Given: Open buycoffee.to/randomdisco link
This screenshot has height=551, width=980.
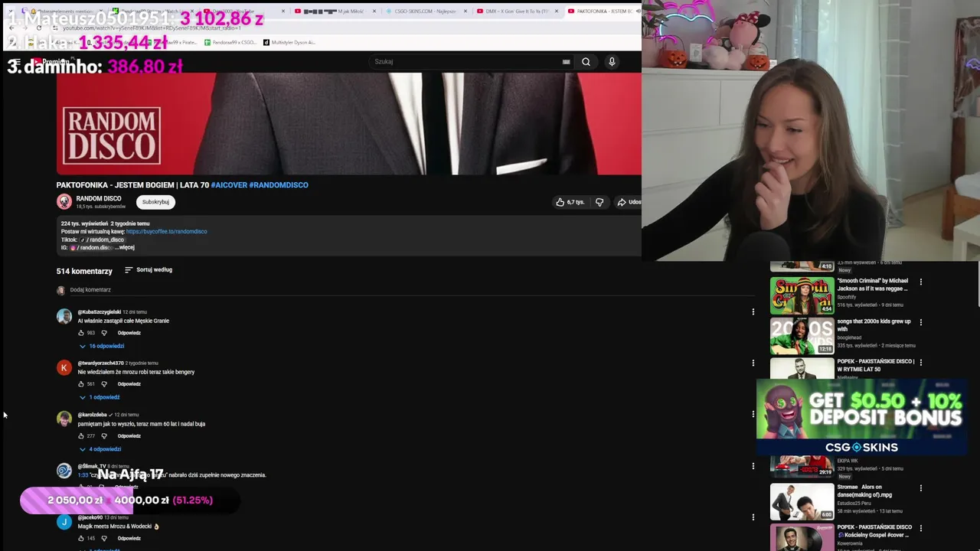Looking at the screenshot, I should pos(166,232).
